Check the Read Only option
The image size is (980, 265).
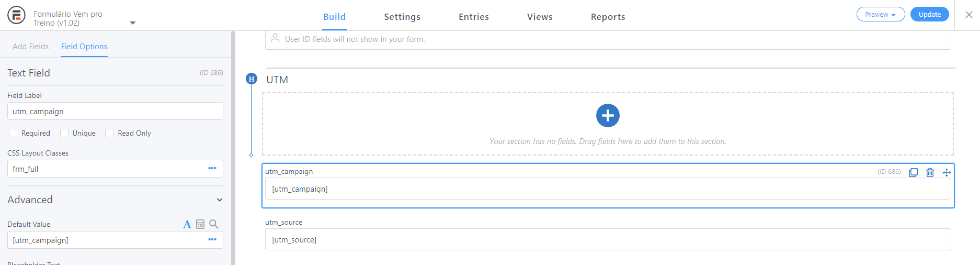(x=109, y=133)
